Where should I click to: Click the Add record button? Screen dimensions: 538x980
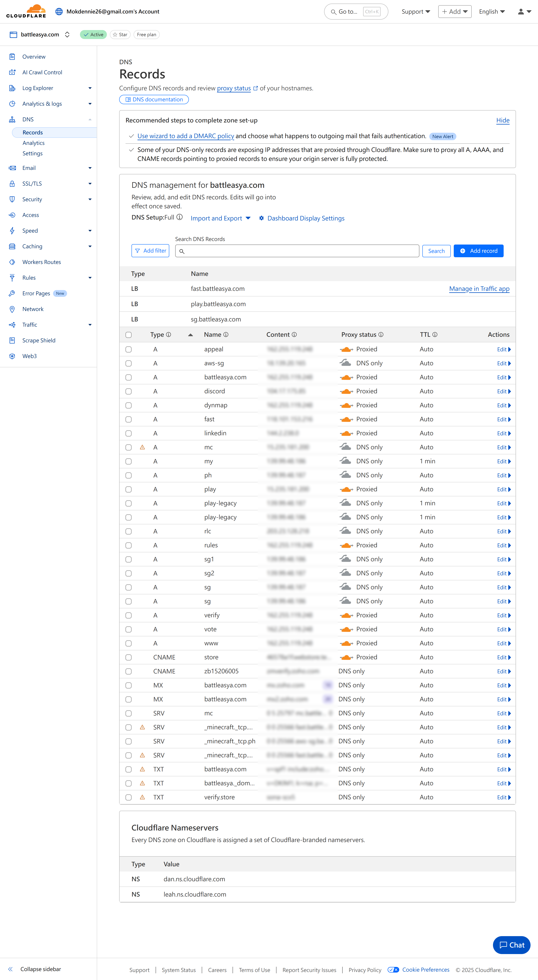pyautogui.click(x=478, y=251)
